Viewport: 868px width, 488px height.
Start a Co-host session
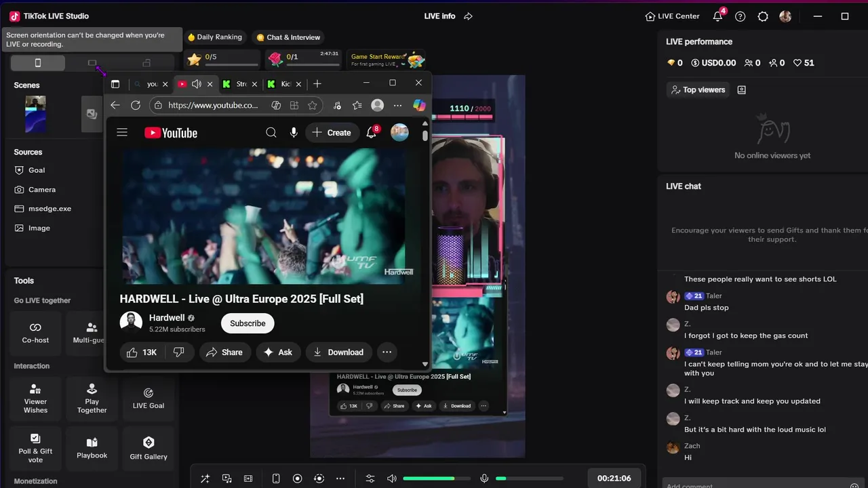tap(35, 333)
